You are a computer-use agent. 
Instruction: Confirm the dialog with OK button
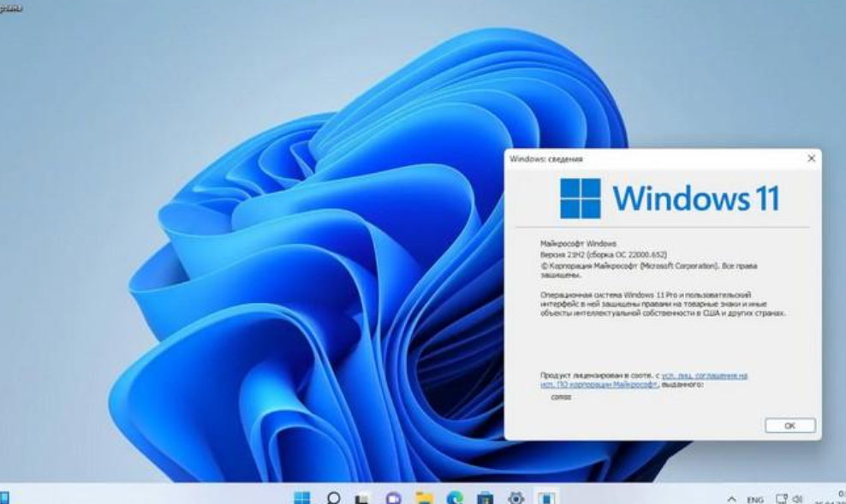tap(789, 425)
